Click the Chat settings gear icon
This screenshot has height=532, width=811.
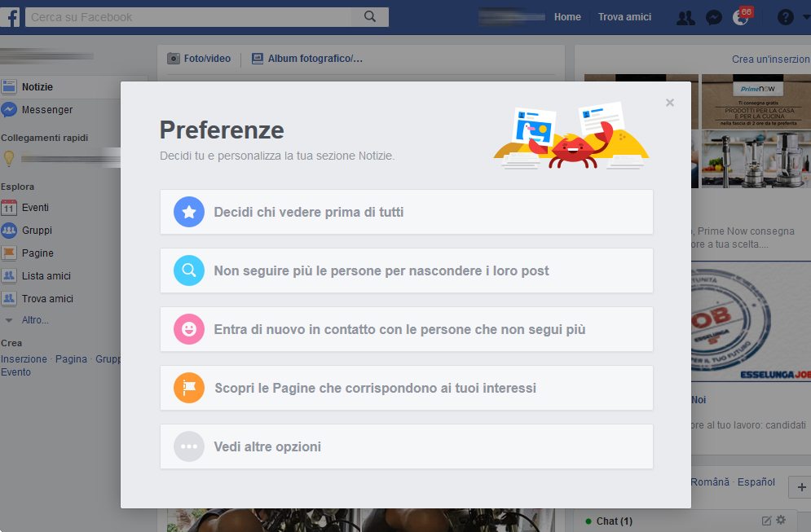pos(781,520)
